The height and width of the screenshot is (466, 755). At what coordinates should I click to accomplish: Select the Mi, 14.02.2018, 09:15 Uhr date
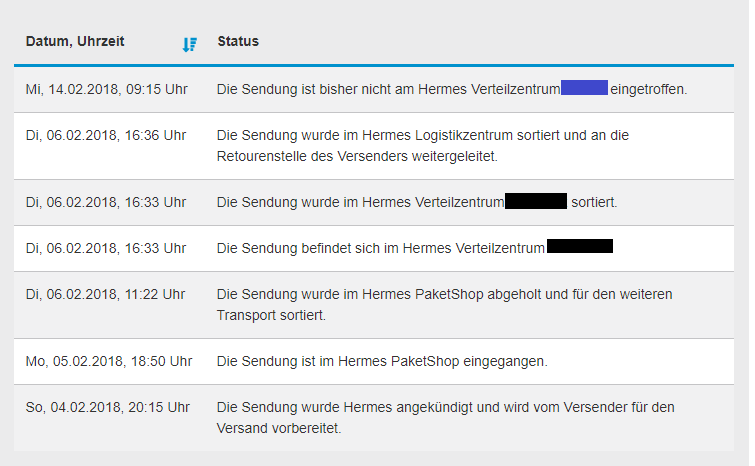pos(106,90)
